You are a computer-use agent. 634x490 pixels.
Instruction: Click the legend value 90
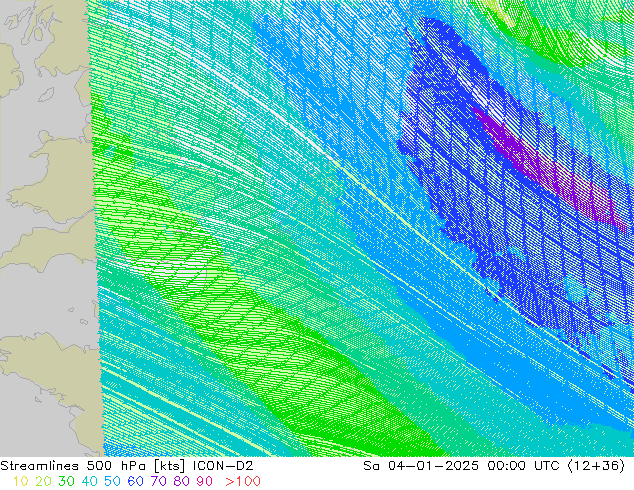point(205,482)
